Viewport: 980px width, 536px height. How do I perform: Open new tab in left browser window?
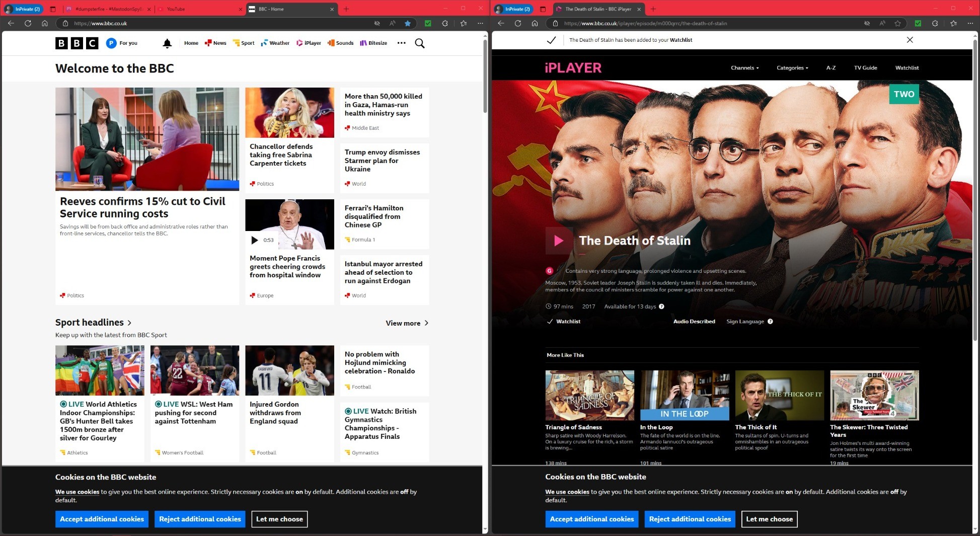pos(346,9)
